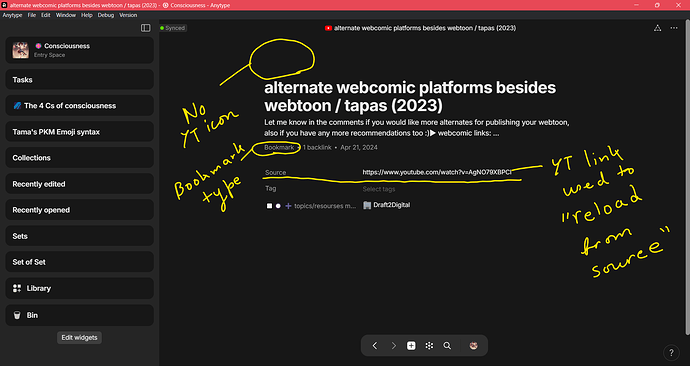
Task: Click the Consciousness space name
Action: click(67, 46)
